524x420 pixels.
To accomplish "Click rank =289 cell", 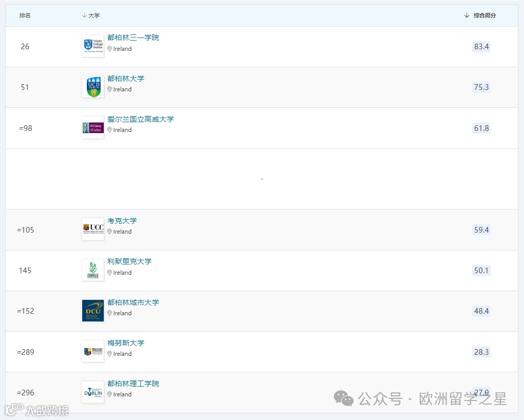I will point(26,352).
